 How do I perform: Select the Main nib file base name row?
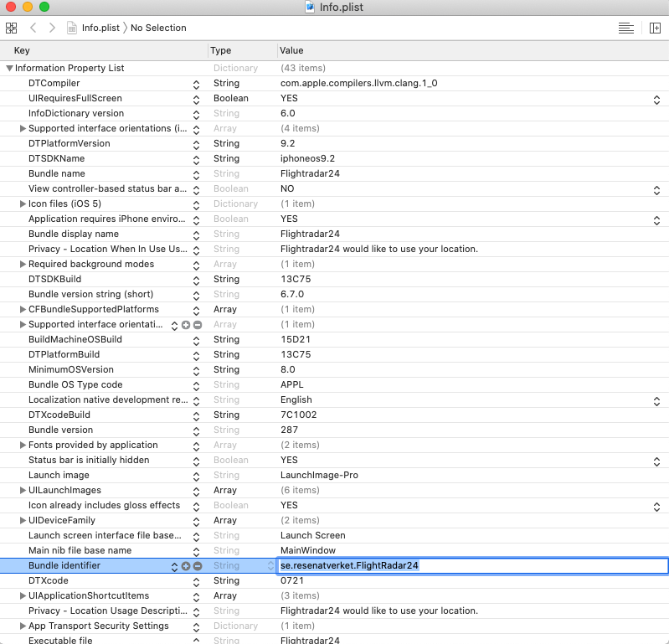coord(335,550)
